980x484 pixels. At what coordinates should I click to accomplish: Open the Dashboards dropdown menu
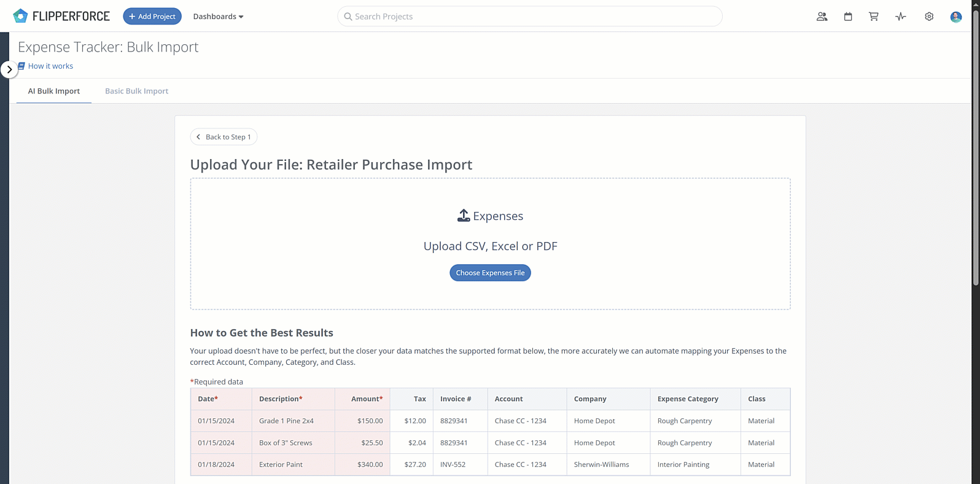click(218, 17)
